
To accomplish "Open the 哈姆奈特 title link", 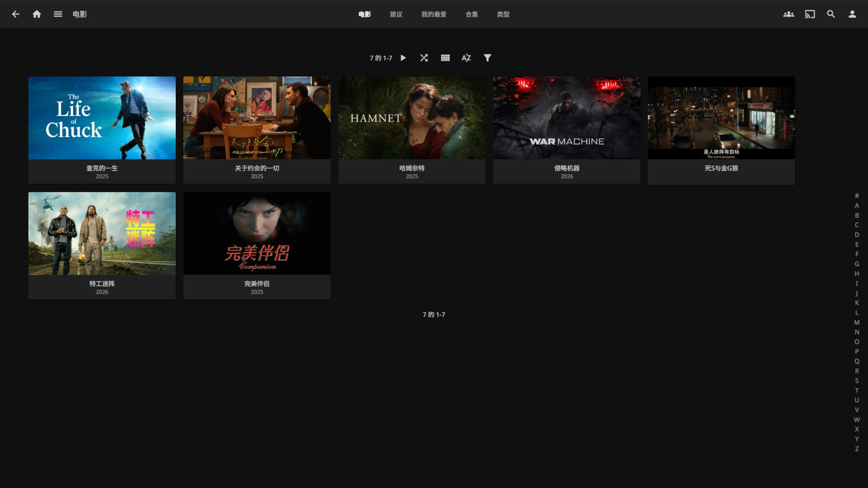I will 411,168.
